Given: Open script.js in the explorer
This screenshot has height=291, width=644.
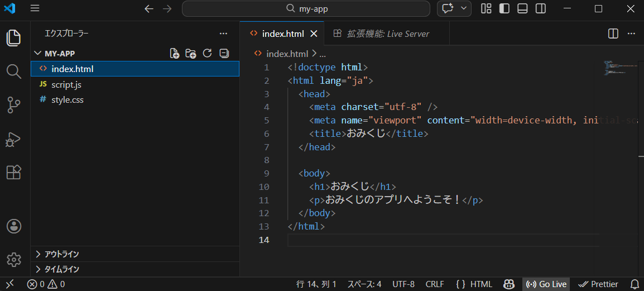Looking at the screenshot, I should [x=66, y=85].
